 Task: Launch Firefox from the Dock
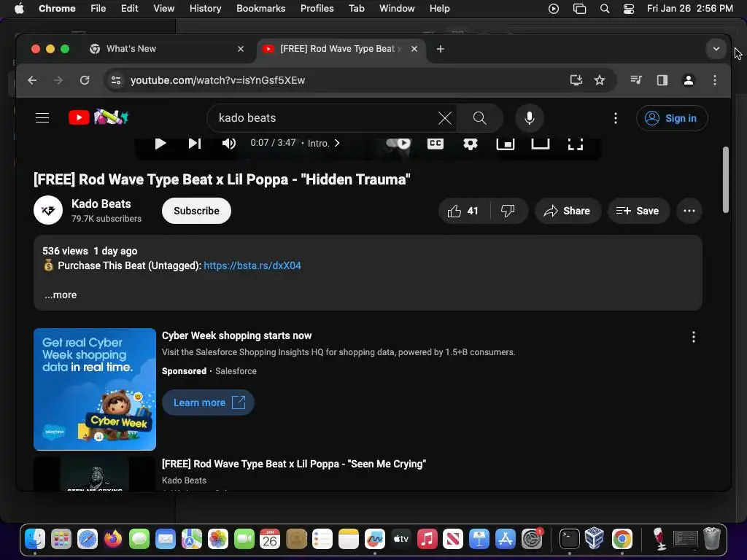click(113, 540)
